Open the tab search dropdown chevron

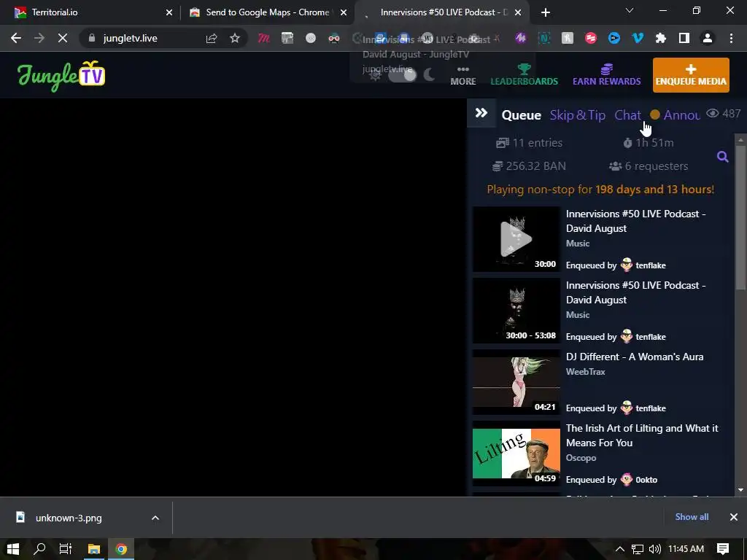point(630,10)
